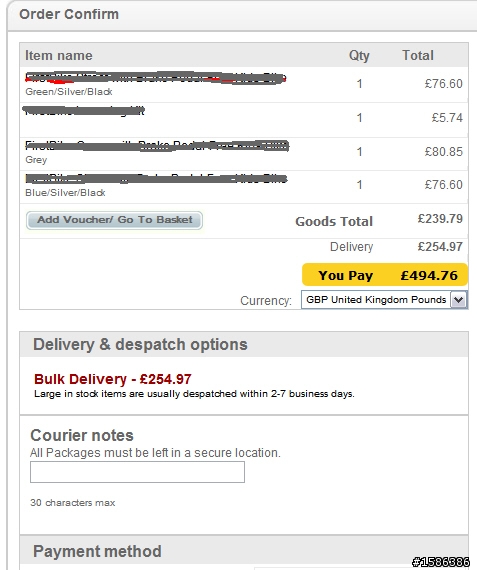Click the Blue/Silver/Black item row

244,186
